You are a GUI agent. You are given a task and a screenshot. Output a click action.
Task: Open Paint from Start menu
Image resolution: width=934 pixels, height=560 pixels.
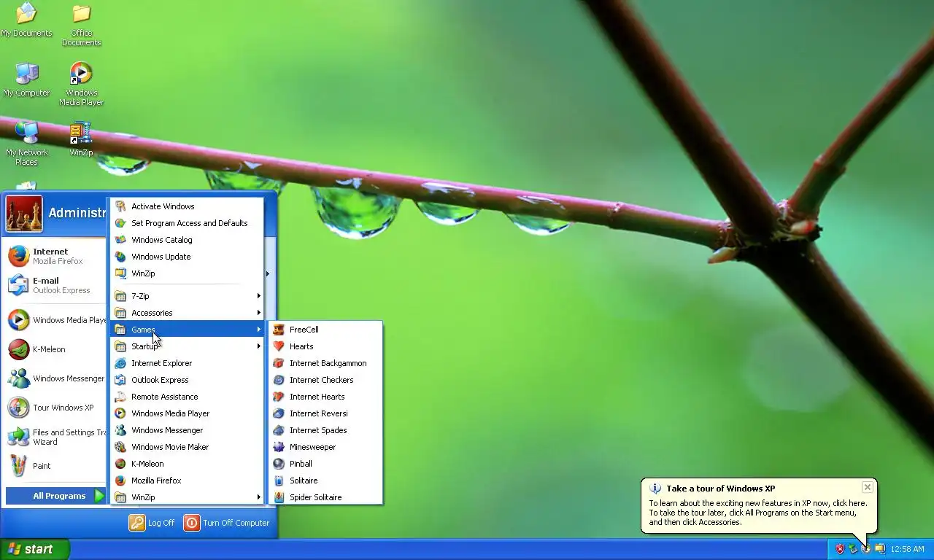(x=55, y=466)
